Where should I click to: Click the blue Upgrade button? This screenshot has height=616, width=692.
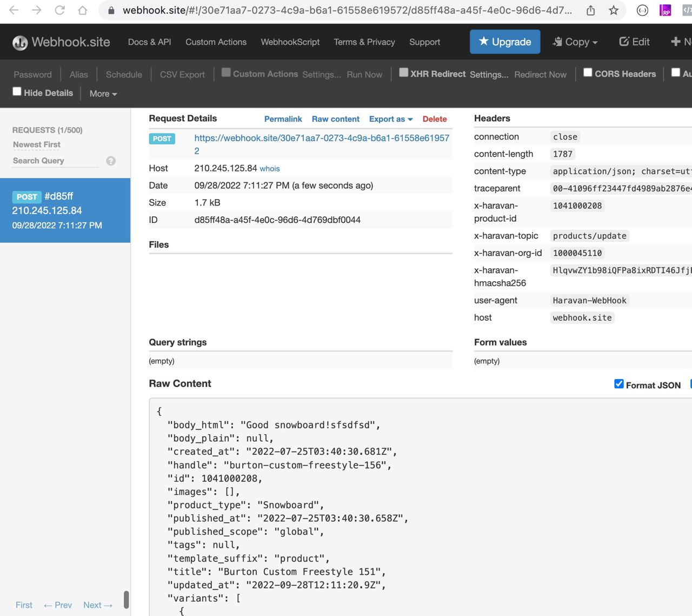point(504,42)
